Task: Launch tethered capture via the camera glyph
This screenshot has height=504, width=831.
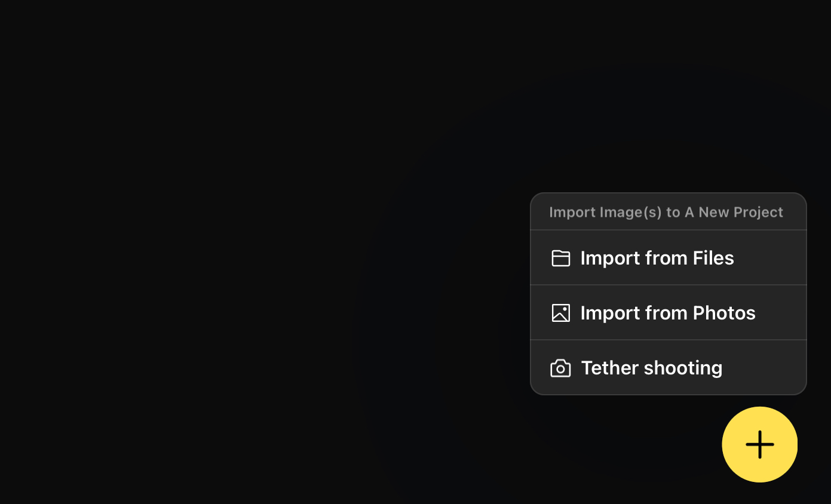Action: tap(560, 368)
